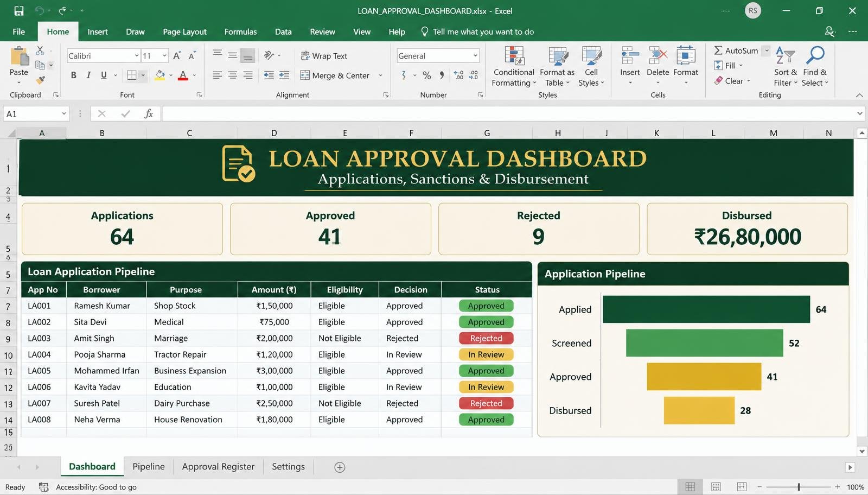This screenshot has height=495, width=868.
Task: Open the Clear button menu
Action: point(732,81)
